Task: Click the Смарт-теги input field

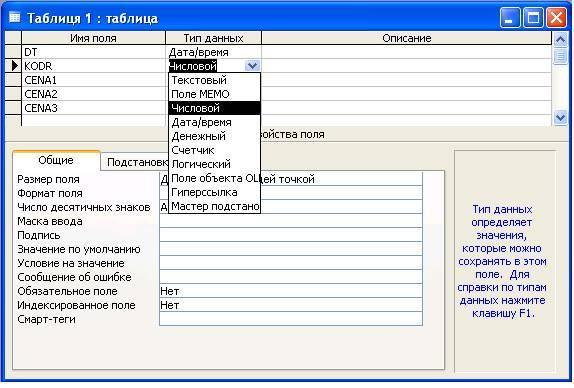Action: [x=291, y=319]
